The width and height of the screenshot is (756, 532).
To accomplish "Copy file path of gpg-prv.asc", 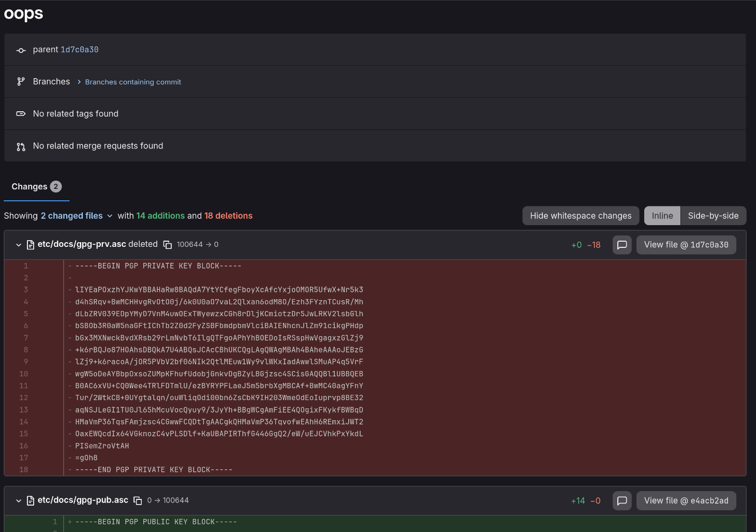I will [x=168, y=245].
